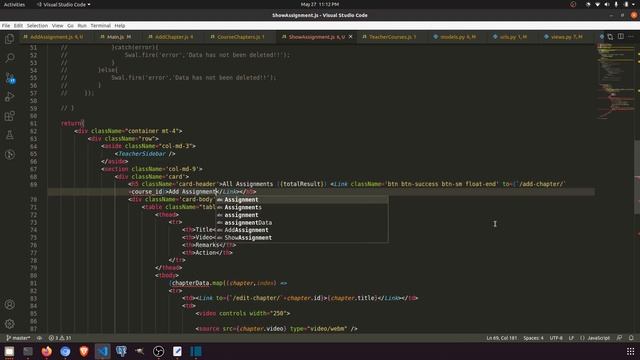Screen dimensions: 640x360
Task: Click the split editor icon
Action: tap(620, 36)
